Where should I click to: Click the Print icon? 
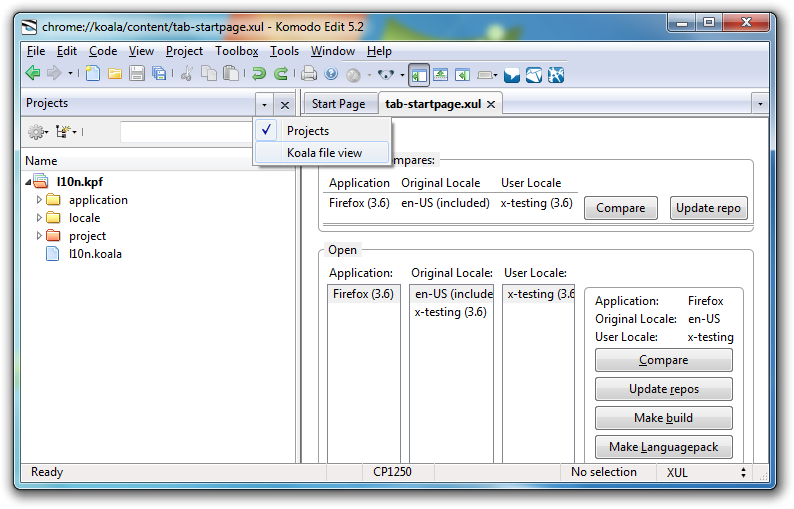(309, 74)
